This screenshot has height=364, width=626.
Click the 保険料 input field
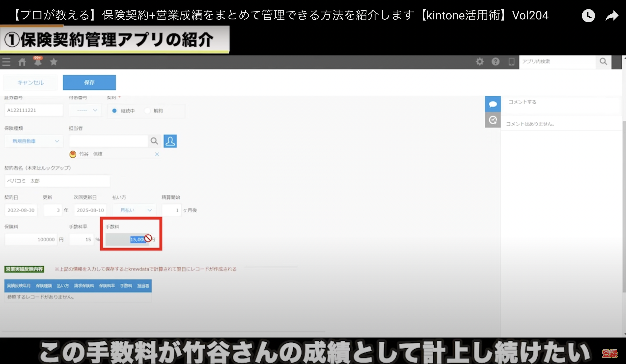[x=31, y=239]
